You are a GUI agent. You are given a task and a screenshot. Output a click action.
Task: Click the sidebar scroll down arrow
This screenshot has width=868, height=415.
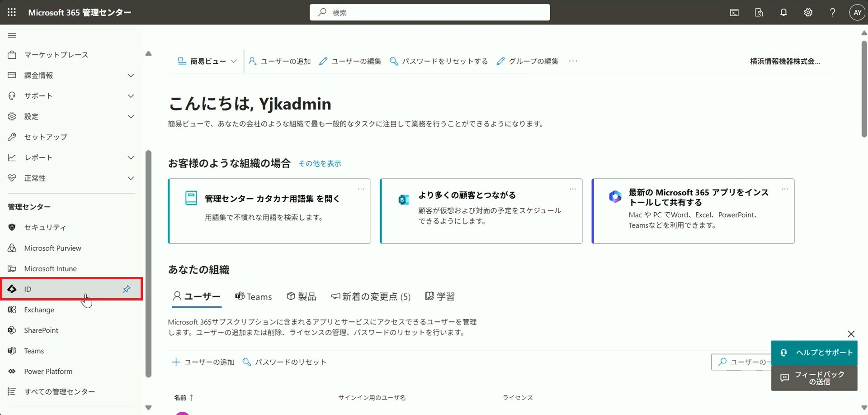[x=148, y=408]
